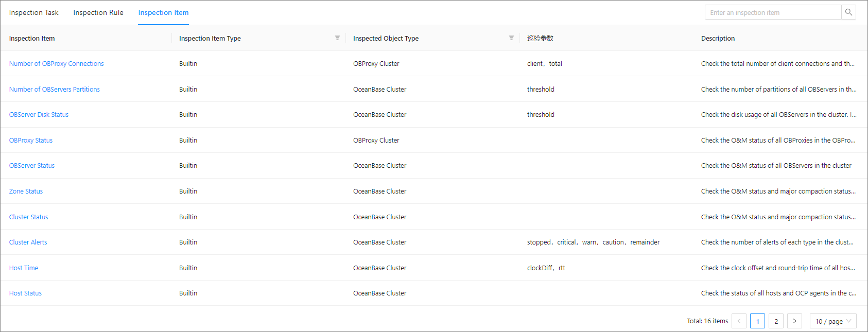Open the Host Status inspection item
The width and height of the screenshot is (868, 332).
coord(25,293)
